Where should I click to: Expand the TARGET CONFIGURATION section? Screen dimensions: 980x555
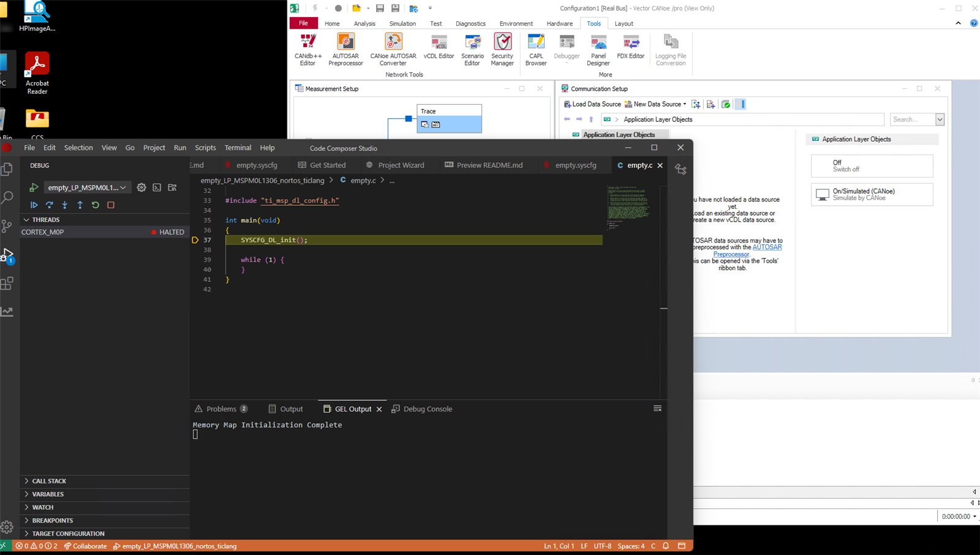[x=105, y=534]
